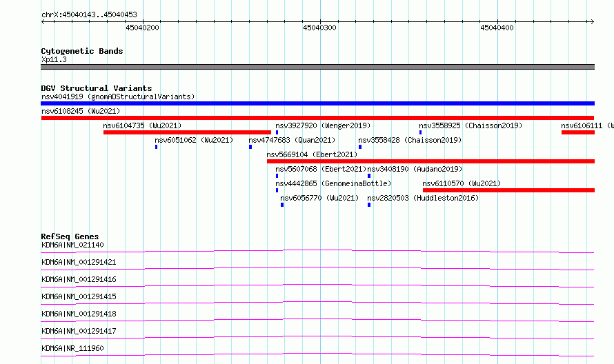Select the KDM6A|NM_001291417 transcript label

(x=79, y=331)
